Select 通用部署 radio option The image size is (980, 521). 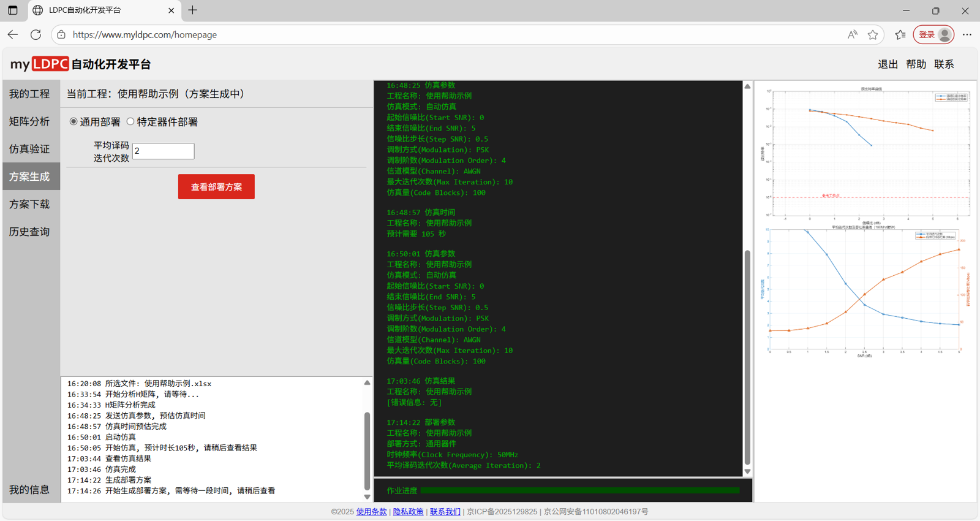73,122
